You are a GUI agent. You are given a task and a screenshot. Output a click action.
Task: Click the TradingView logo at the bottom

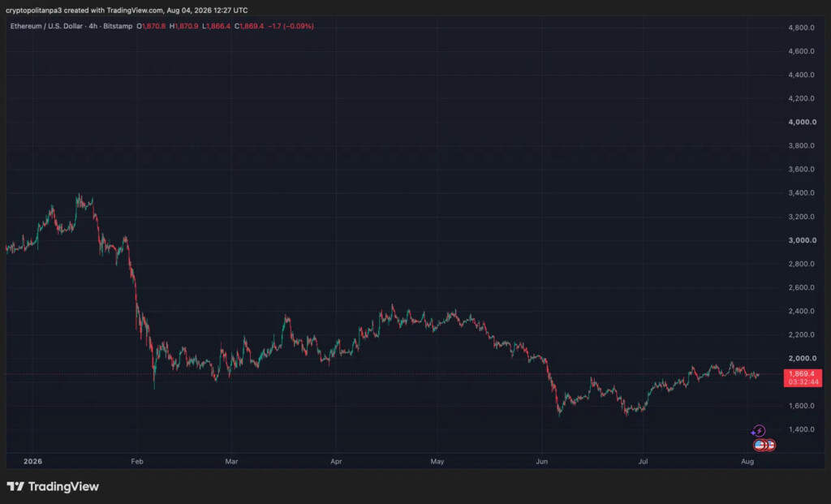pos(53,486)
